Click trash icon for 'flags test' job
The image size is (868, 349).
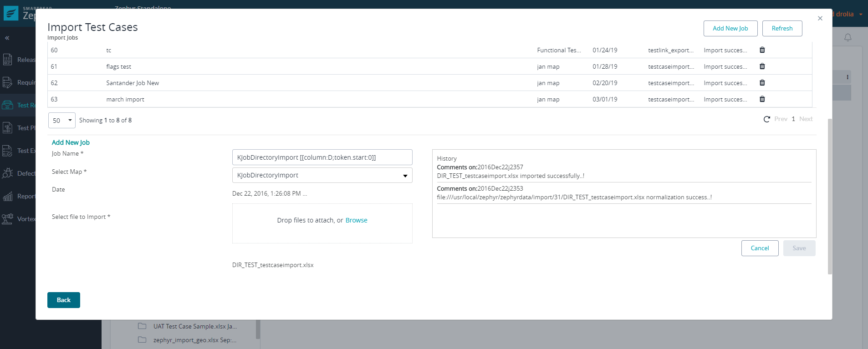pos(762,66)
